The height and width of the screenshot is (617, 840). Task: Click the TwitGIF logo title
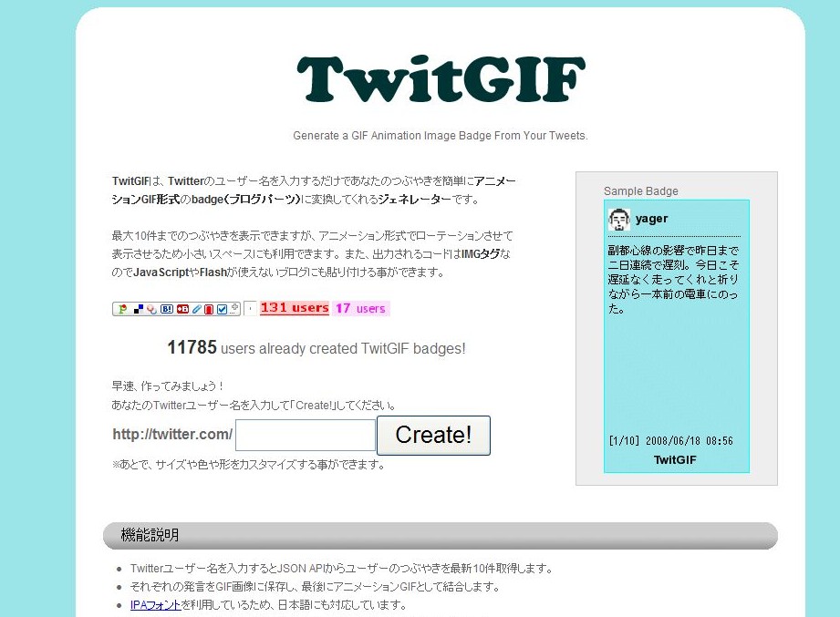pos(441,78)
